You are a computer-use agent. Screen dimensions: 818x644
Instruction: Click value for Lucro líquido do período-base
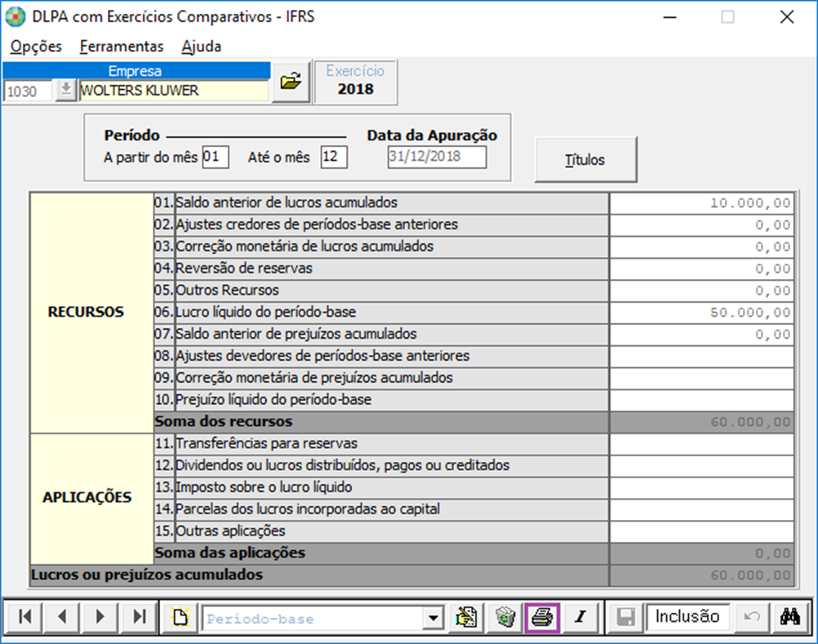(x=701, y=313)
